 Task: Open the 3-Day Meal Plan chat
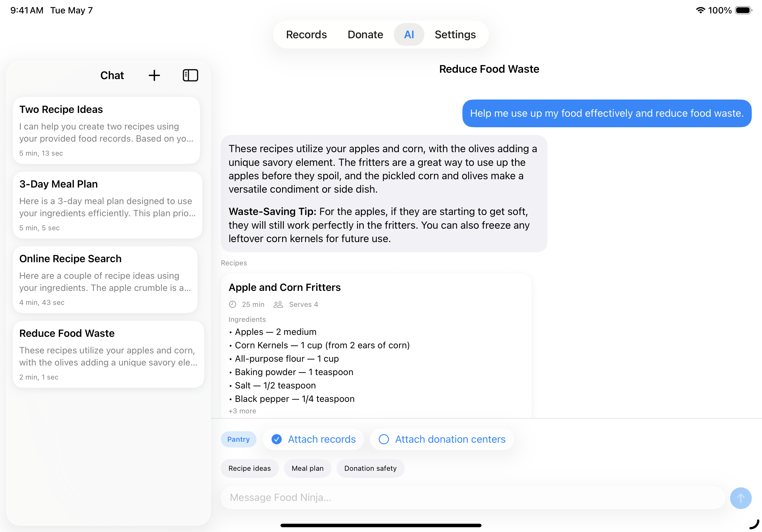tap(107, 205)
